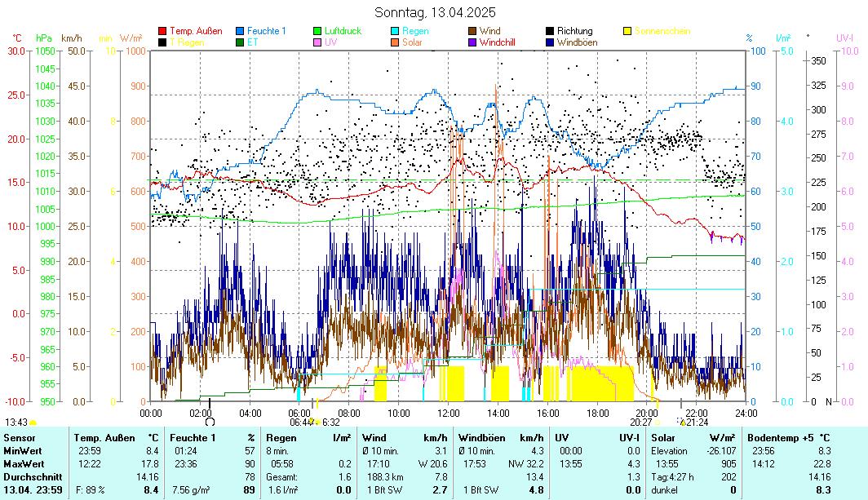Viewport: 868px width, 500px height.
Task: Click the brown Wind legend square
Action: pos(473,31)
